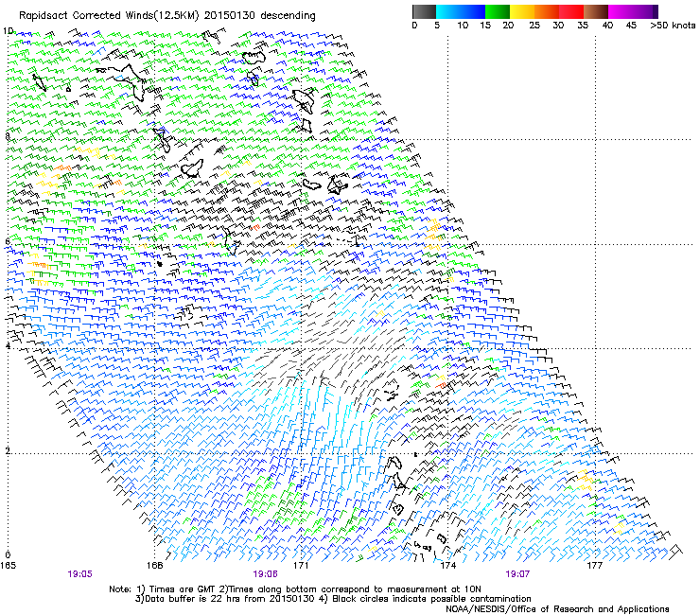The image size is (700, 615).
Task: Click the longitude label '171'
Action: click(301, 566)
